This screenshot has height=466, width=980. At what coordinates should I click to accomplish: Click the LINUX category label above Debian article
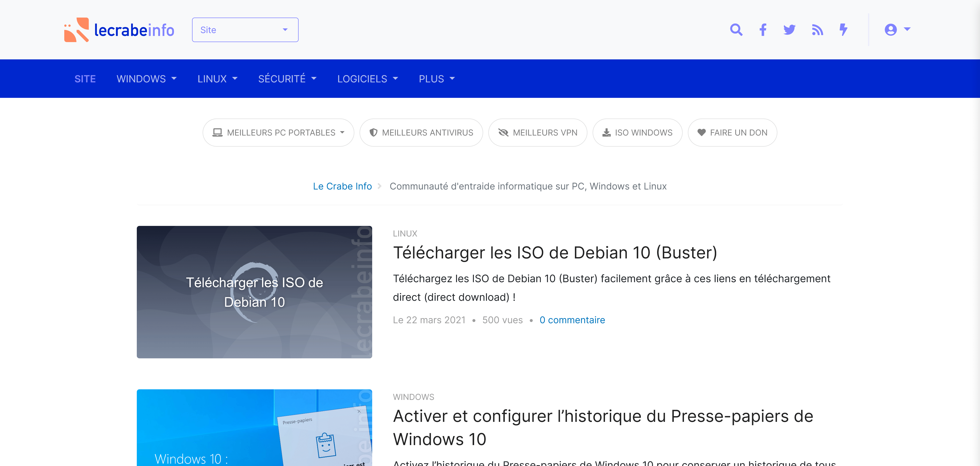[405, 234]
